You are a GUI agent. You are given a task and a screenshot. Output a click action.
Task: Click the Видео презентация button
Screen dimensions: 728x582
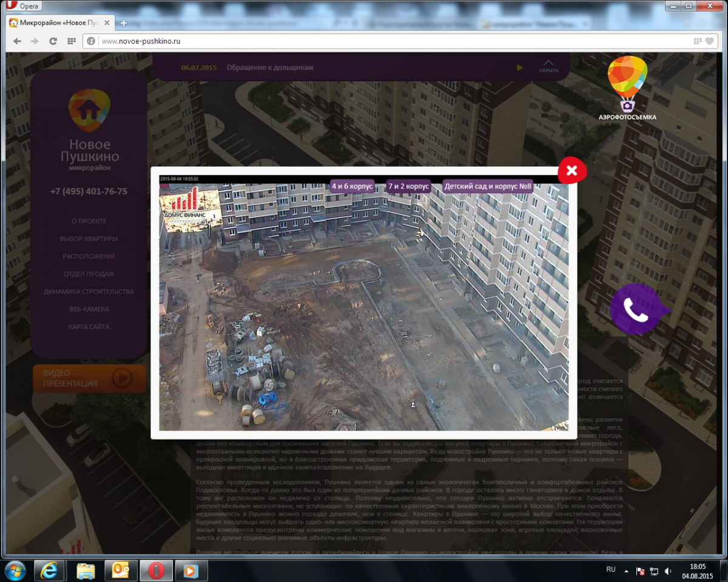pos(90,378)
